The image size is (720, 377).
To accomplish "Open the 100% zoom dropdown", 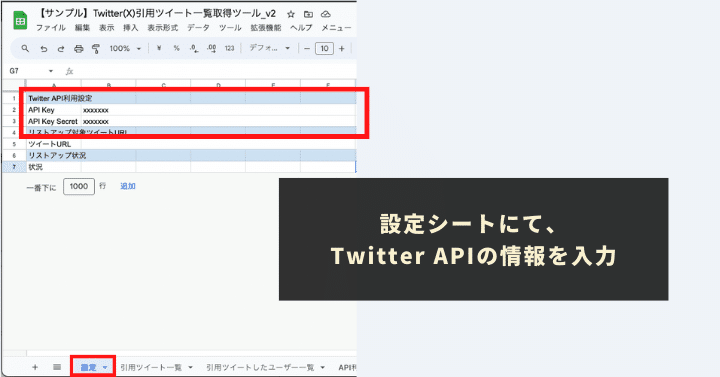I will point(125,48).
